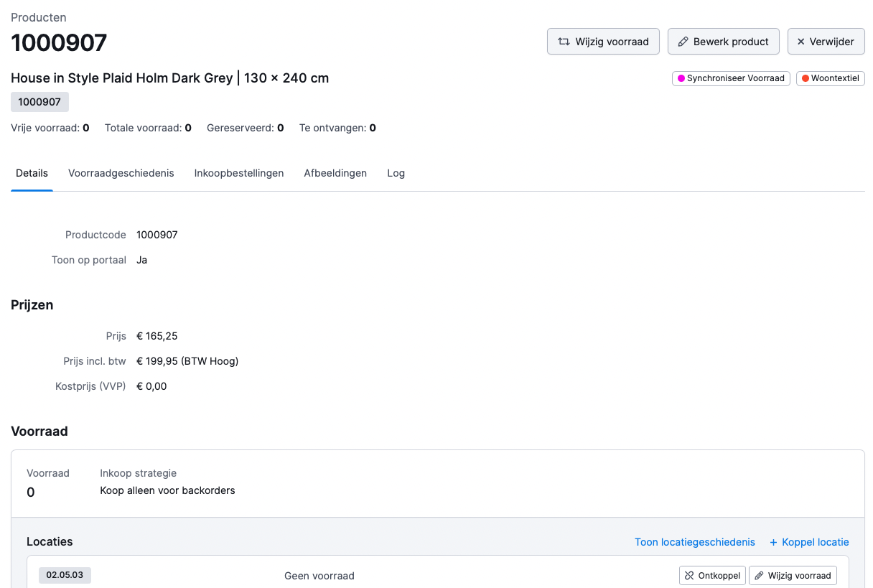Navigate to the Producten breadcrumb
This screenshot has width=873, height=588.
click(x=39, y=17)
